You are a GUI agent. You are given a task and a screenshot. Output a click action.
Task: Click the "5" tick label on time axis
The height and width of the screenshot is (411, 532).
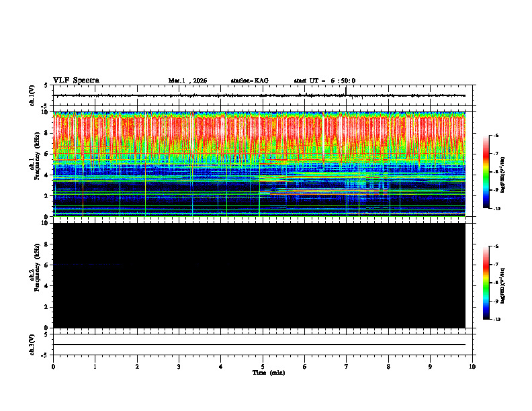coord(263,367)
